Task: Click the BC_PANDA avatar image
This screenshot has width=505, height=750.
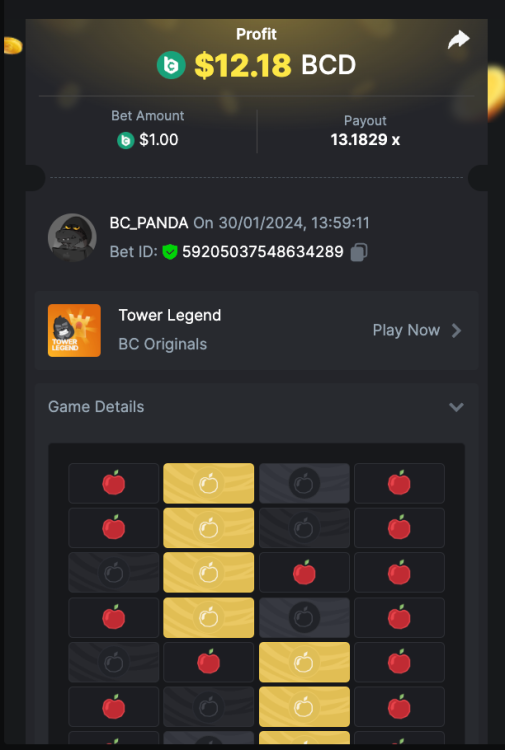Action: 72,238
